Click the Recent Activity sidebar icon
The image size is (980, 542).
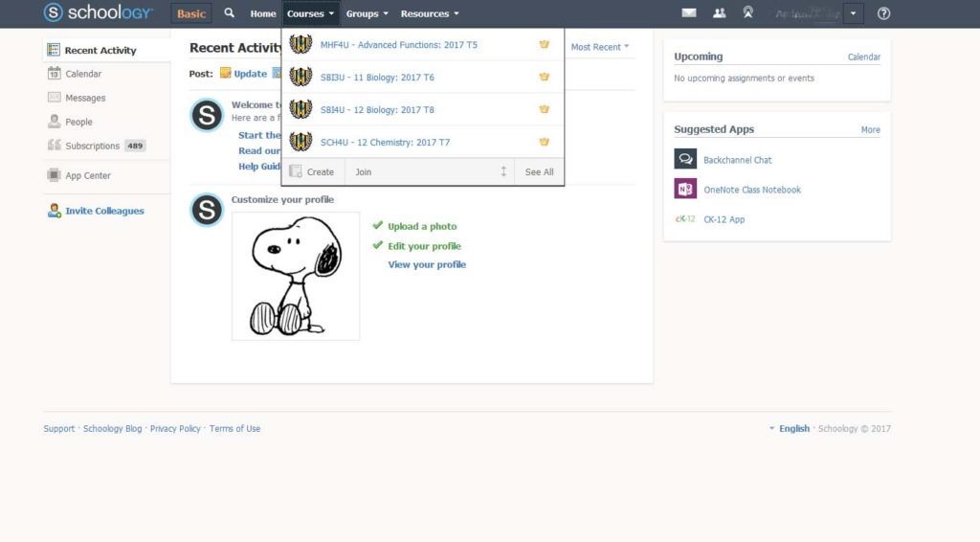(x=54, y=50)
